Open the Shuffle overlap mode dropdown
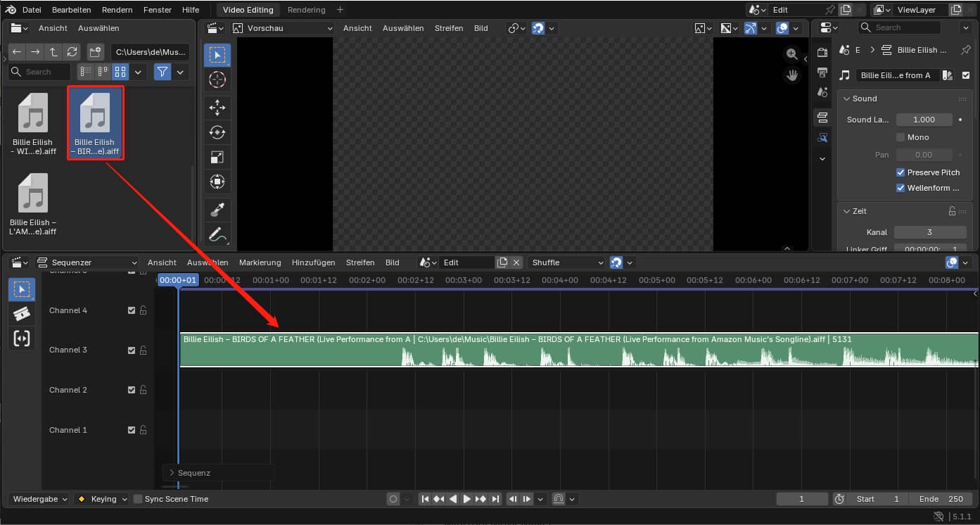Viewport: 980px width, 525px height. pyautogui.click(x=567, y=262)
